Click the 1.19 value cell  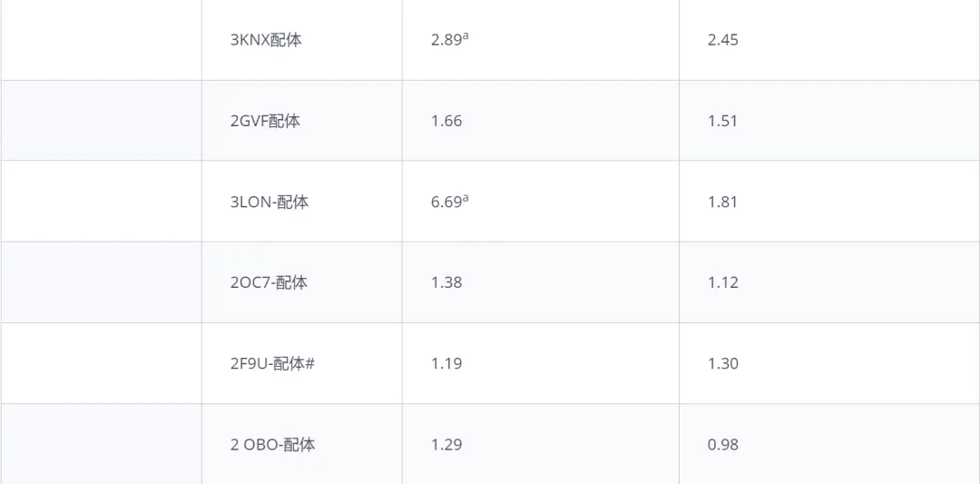541,363
